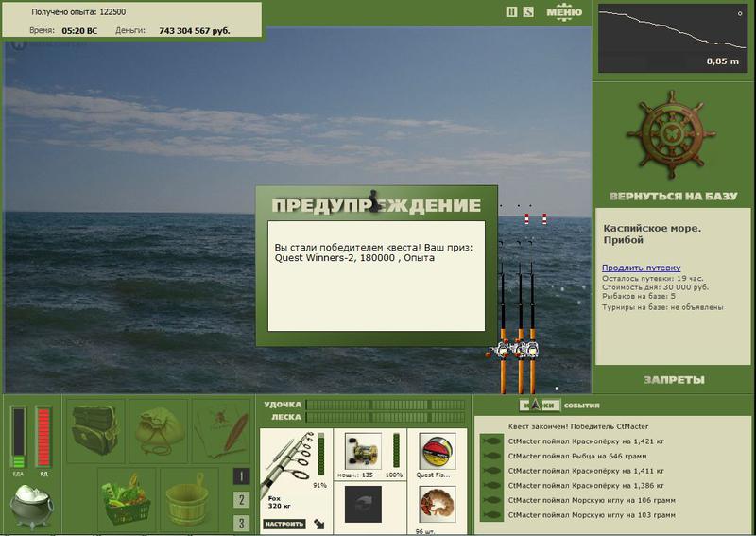Select tackle slot 3
756x536 pixels.
[x=242, y=523]
